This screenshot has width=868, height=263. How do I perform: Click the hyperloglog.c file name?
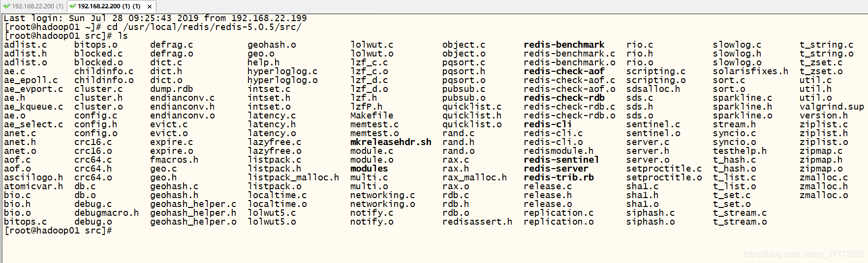282,71
